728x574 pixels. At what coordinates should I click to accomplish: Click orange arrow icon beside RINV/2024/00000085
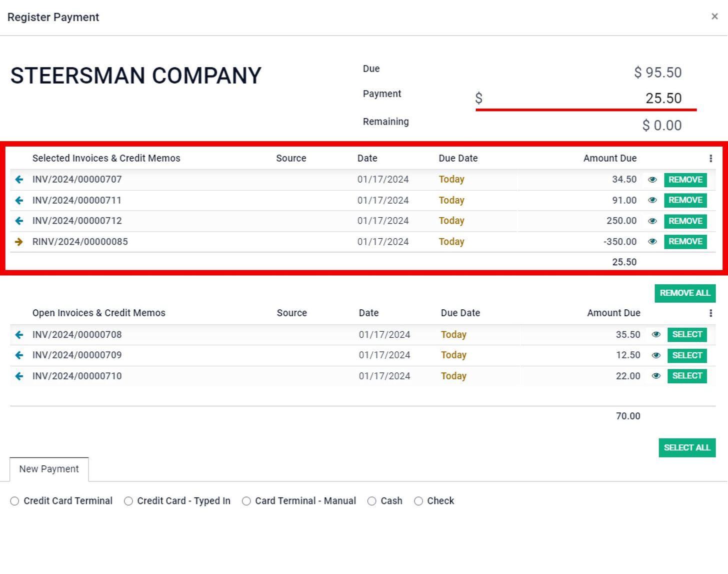pos(19,242)
